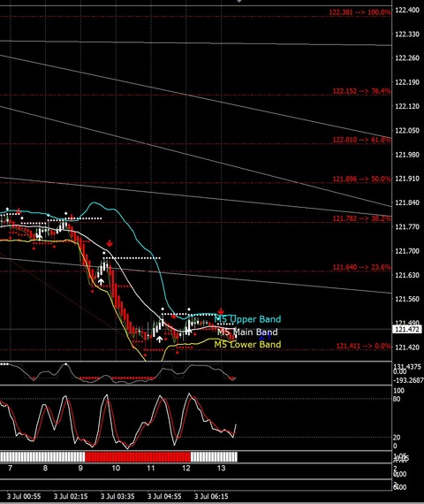Click hour label 9 on session scale
Image resolution: width=424 pixels, height=504 pixels.
(x=80, y=468)
